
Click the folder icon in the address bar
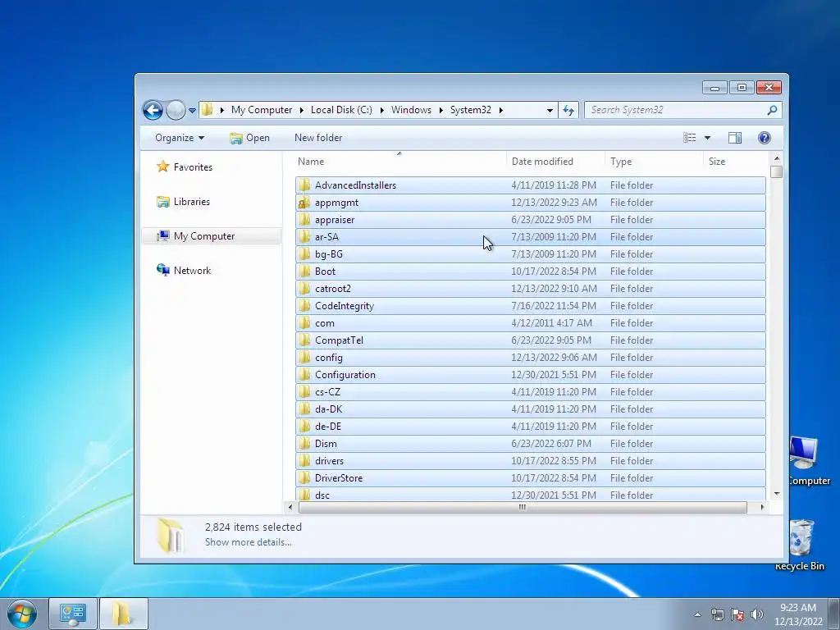[208, 110]
